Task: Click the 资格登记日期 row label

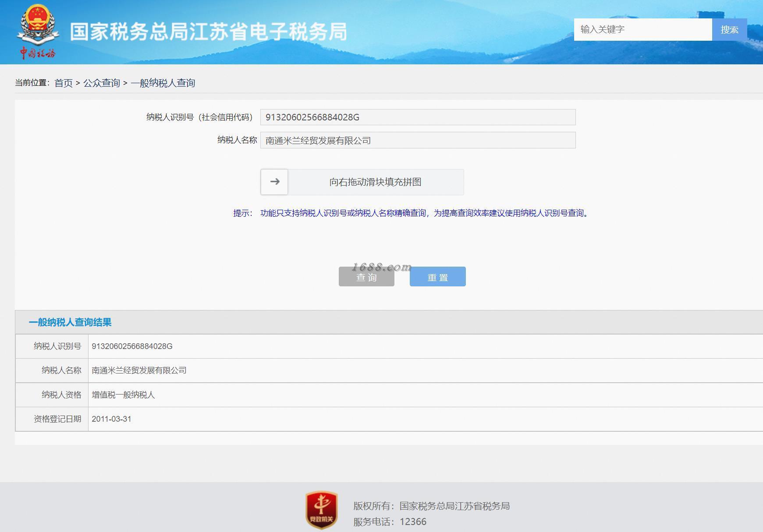Action: [x=57, y=419]
